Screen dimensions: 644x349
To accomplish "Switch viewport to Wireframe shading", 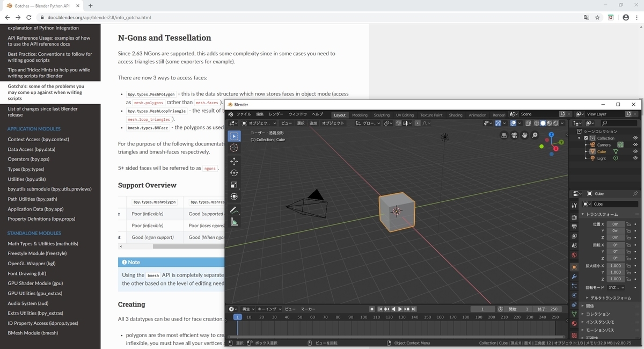I will (537, 123).
